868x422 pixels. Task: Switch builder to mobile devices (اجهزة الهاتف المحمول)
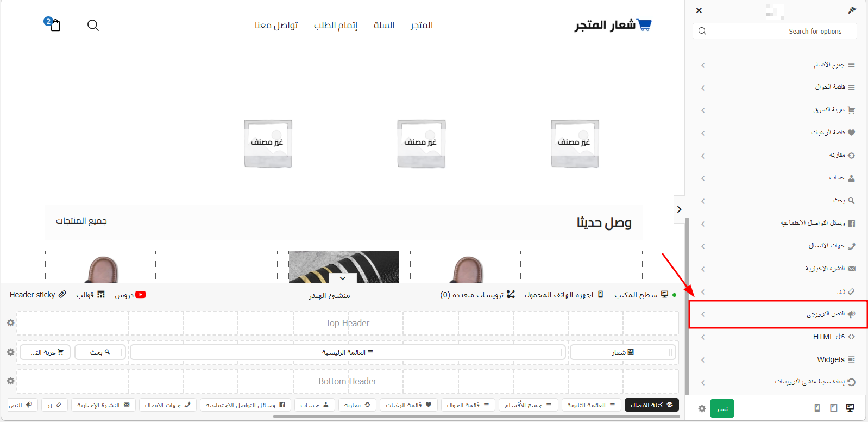pyautogui.click(x=564, y=295)
